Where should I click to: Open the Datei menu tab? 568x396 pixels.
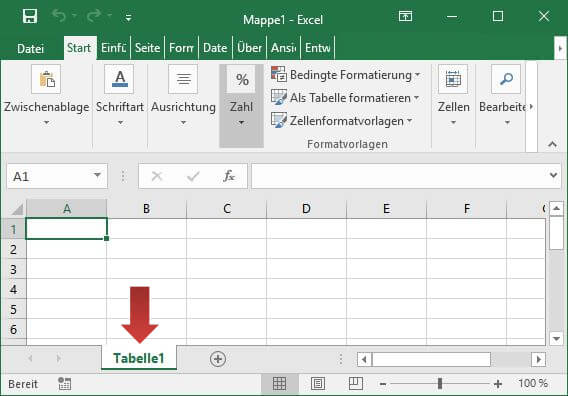[30, 49]
